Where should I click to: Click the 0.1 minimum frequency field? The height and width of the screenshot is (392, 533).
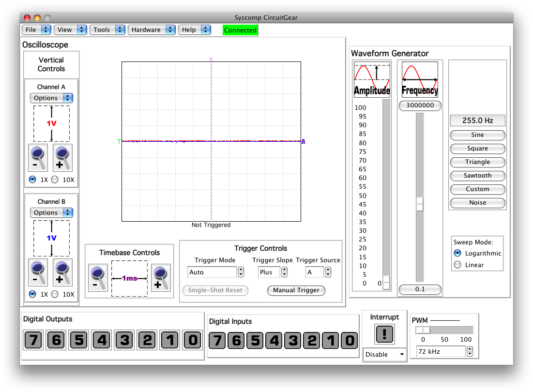pos(420,289)
